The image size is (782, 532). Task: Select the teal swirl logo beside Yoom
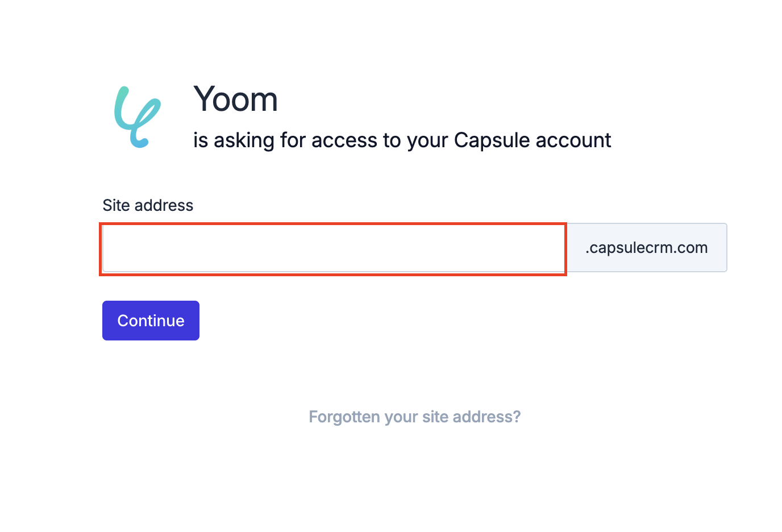tap(138, 117)
